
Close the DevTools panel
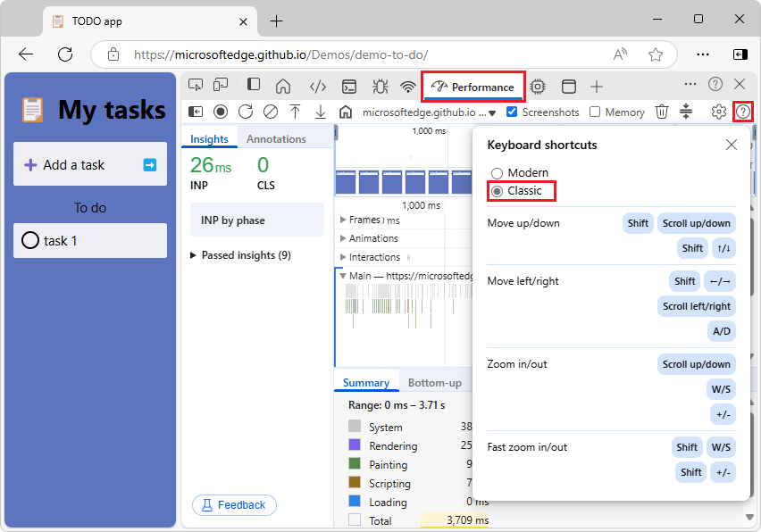pos(740,84)
